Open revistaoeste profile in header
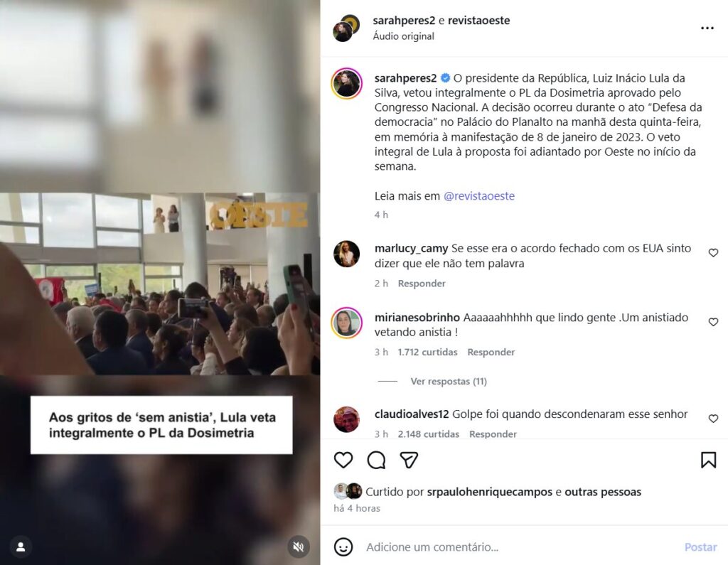 478,21
